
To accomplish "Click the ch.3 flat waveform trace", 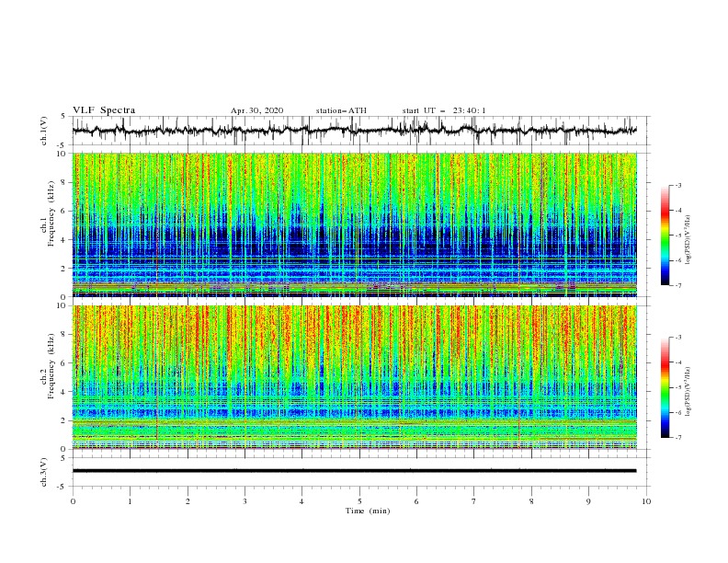I will 354,471.
